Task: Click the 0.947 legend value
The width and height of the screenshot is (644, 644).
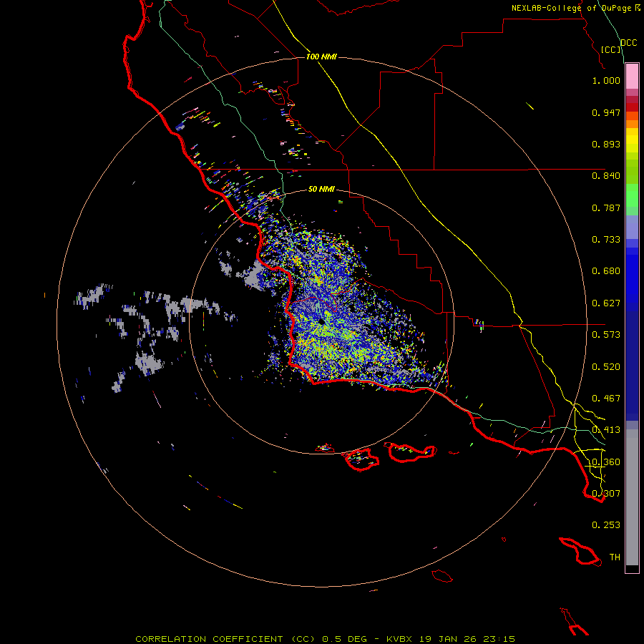Action: [606, 112]
